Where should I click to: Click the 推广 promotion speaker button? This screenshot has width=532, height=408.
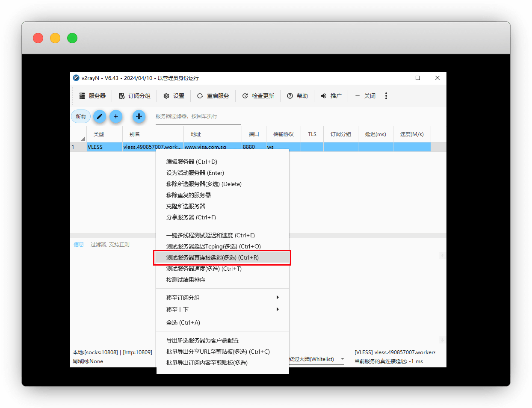pyautogui.click(x=331, y=96)
